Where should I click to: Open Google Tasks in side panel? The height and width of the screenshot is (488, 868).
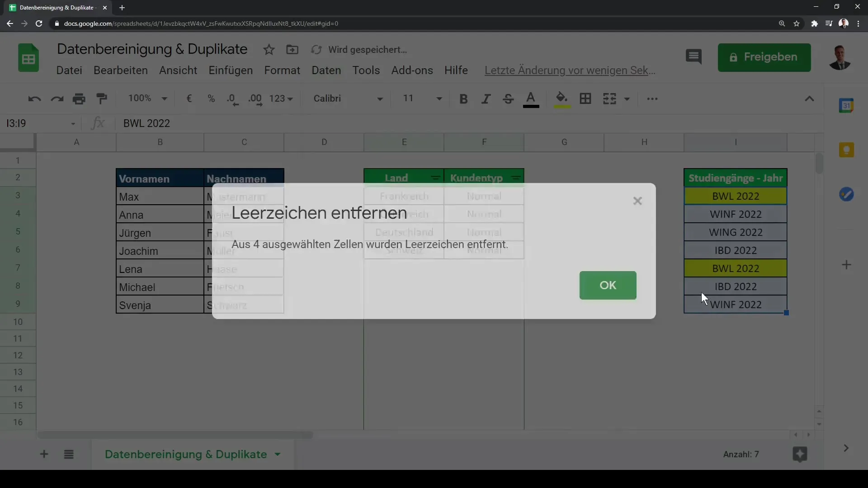pos(846,194)
